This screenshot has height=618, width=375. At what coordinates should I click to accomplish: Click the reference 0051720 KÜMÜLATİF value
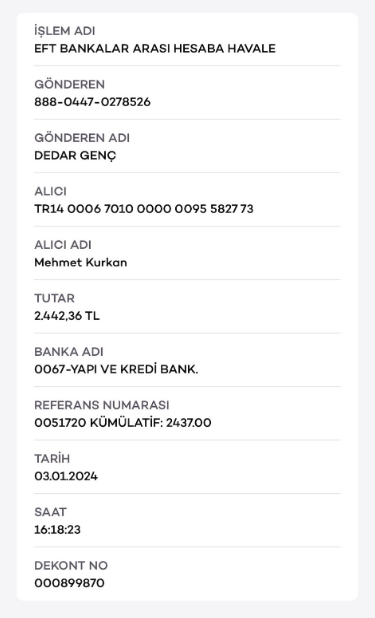pos(123,423)
